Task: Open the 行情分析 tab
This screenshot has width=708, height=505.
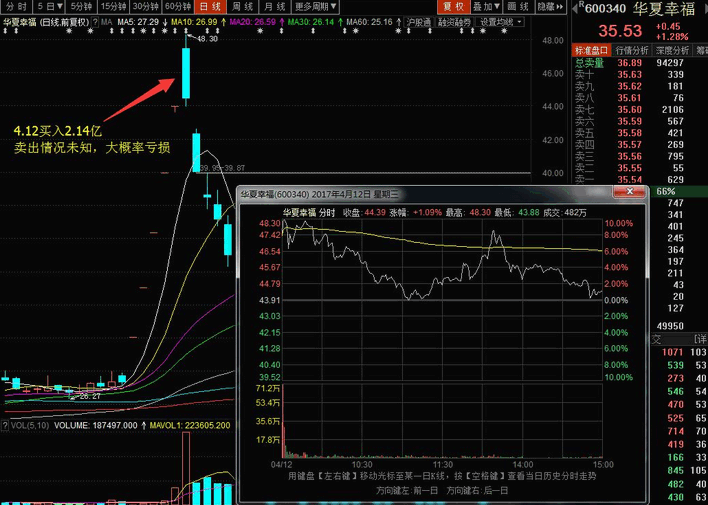Action: tap(632, 50)
